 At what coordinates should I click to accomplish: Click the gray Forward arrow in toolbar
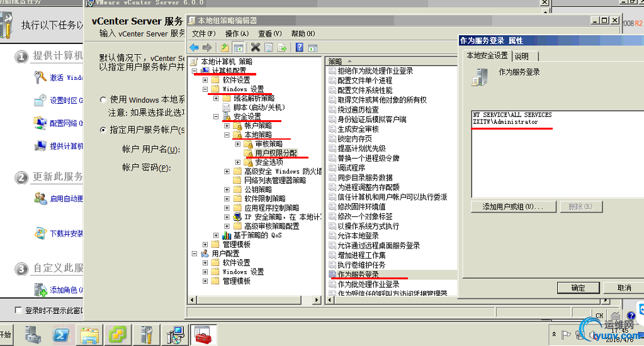(x=207, y=48)
